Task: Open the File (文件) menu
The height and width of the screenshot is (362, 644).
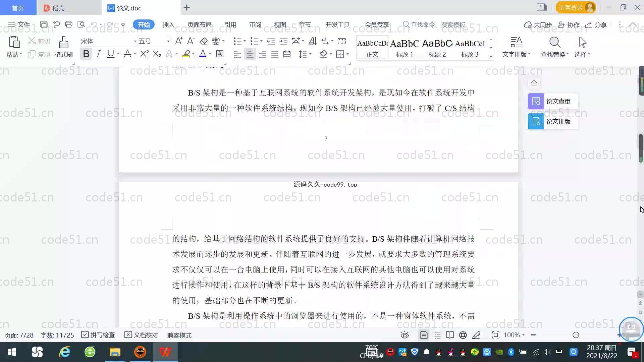Action: [x=19, y=24]
